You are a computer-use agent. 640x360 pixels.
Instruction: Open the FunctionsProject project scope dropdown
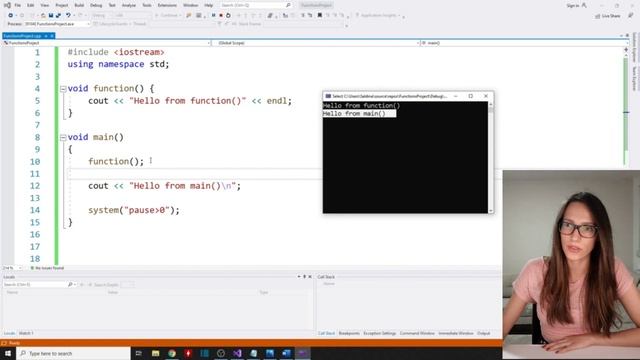click(106, 43)
